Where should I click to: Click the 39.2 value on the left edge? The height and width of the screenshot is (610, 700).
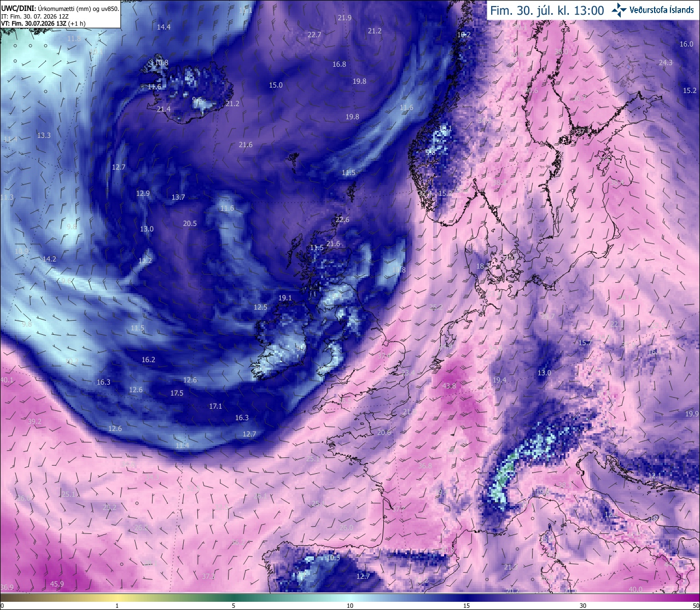pyautogui.click(x=34, y=422)
